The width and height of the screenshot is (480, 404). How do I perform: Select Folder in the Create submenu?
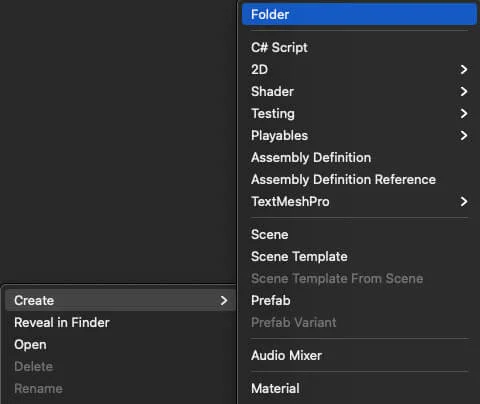tap(359, 14)
